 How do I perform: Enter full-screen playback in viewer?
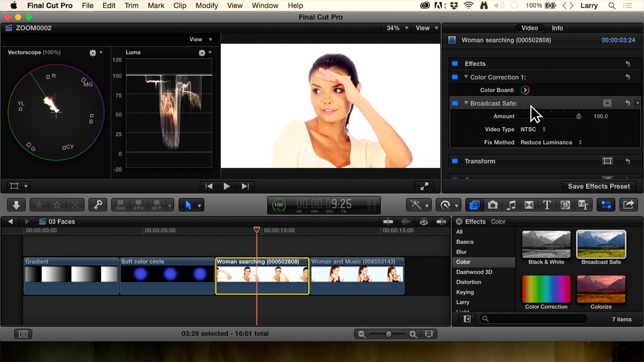click(x=424, y=186)
